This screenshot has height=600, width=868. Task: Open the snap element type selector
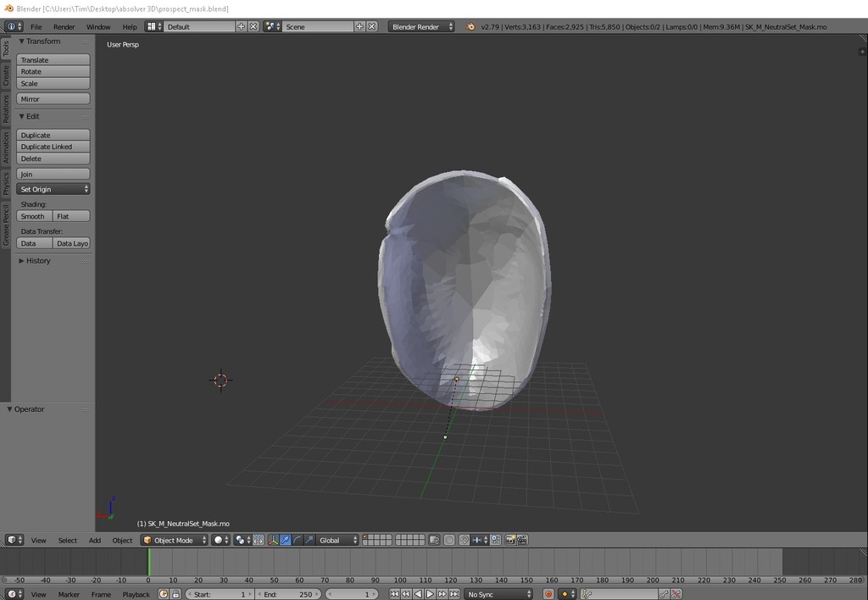(480, 540)
